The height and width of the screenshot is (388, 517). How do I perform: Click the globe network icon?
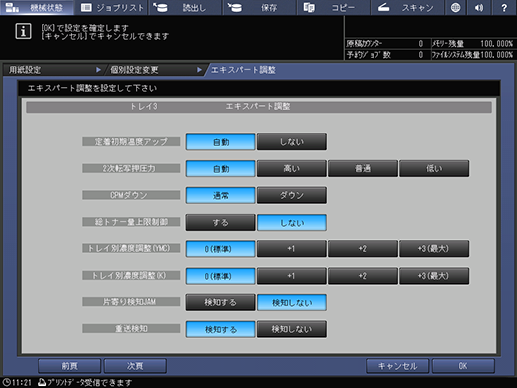pos(455,7)
